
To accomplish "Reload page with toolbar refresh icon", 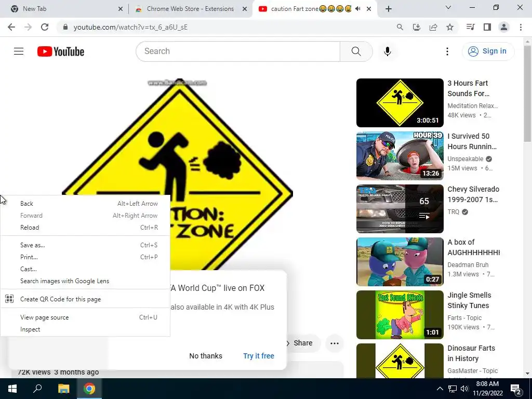I will 45,27.
